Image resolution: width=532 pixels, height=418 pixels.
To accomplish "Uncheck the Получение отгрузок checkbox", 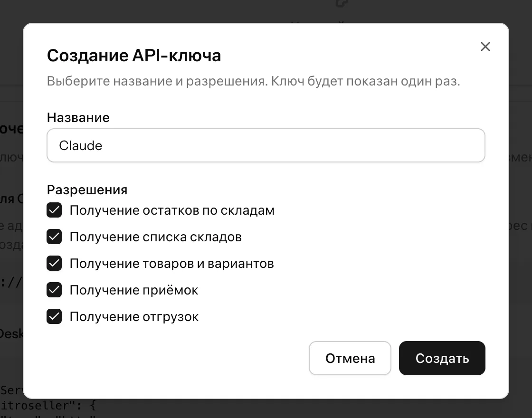I will pyautogui.click(x=54, y=316).
